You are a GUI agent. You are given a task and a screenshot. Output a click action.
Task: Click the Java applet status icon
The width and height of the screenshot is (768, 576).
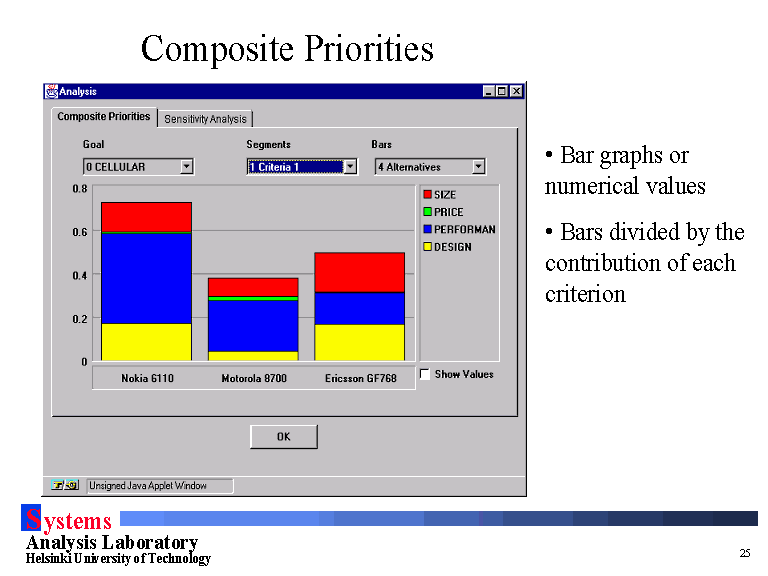[x=65, y=485]
